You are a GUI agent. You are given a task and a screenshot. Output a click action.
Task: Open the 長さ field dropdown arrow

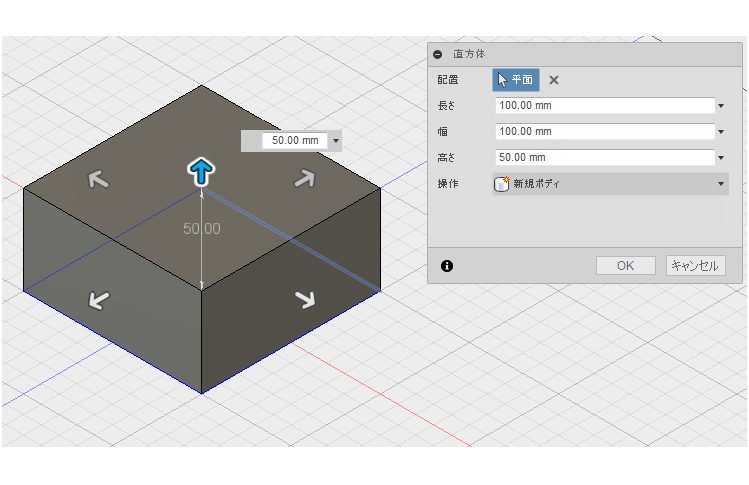[x=721, y=106]
